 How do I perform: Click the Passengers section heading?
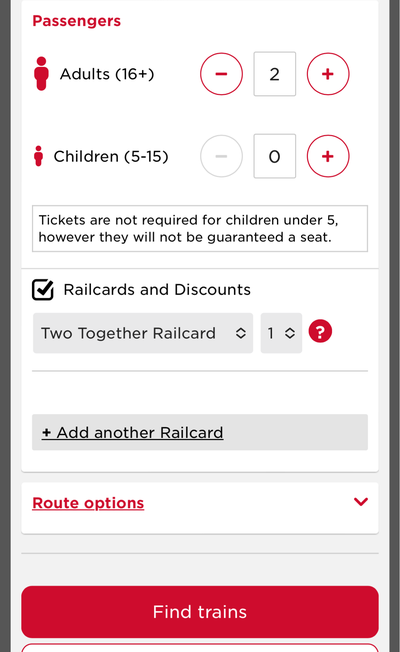point(77,21)
